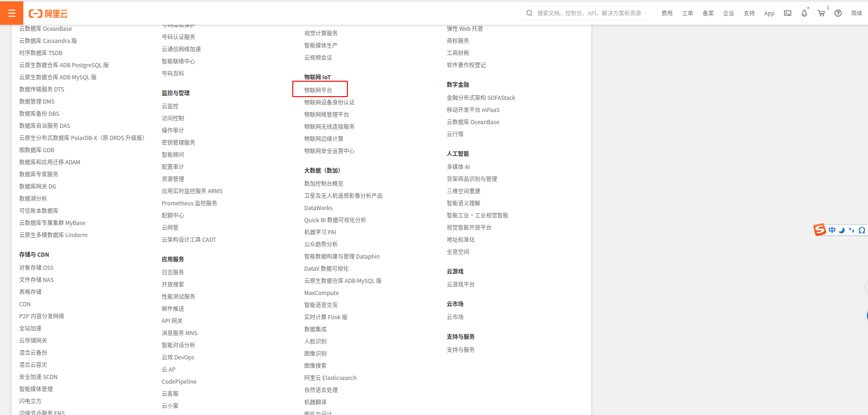This screenshot has width=868, height=415.
Task: Open 操作审计
Action: pos(173,130)
